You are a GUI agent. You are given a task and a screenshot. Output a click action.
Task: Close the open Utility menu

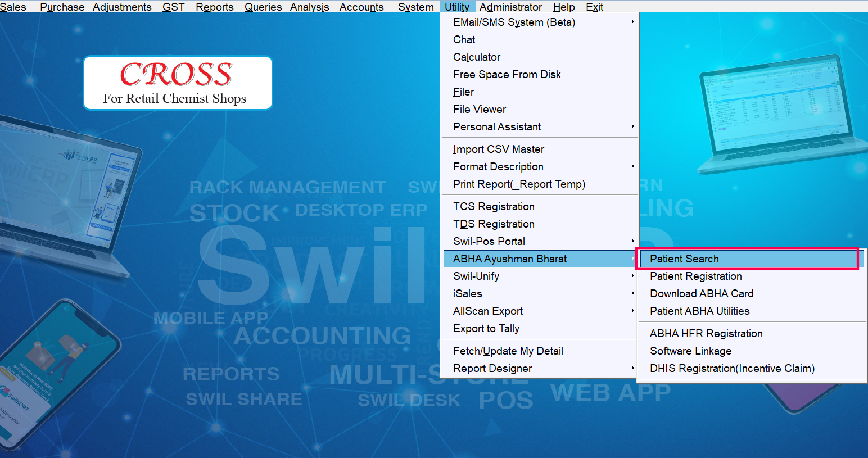[457, 7]
